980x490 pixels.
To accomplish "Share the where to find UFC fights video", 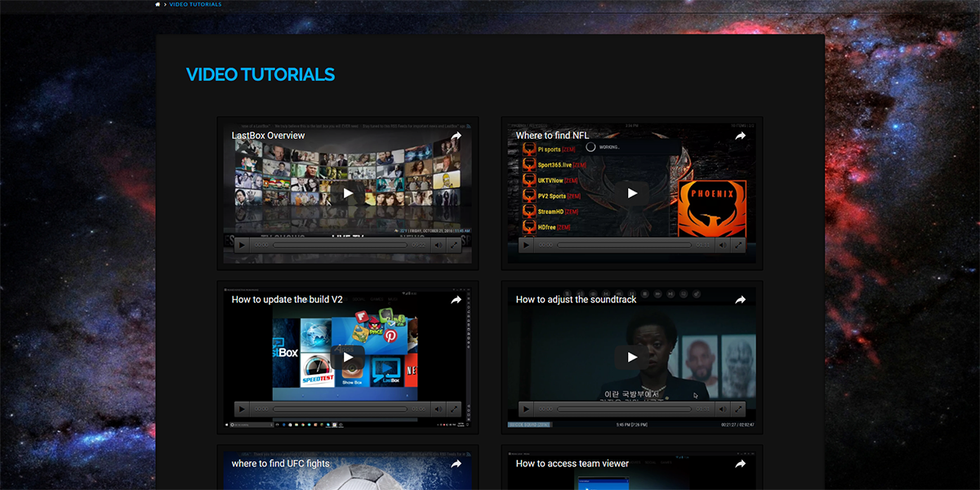I will coord(456,464).
